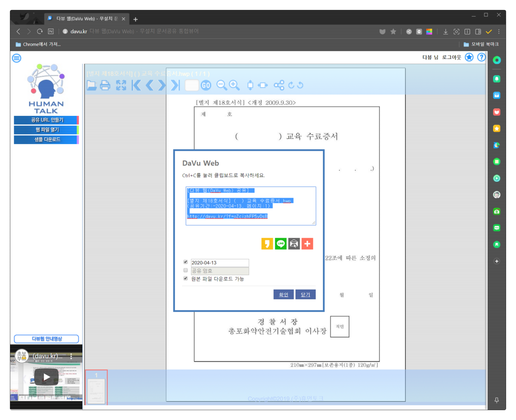Open the browser downloads icon
The height and width of the screenshot is (420, 516).
[x=445, y=31]
